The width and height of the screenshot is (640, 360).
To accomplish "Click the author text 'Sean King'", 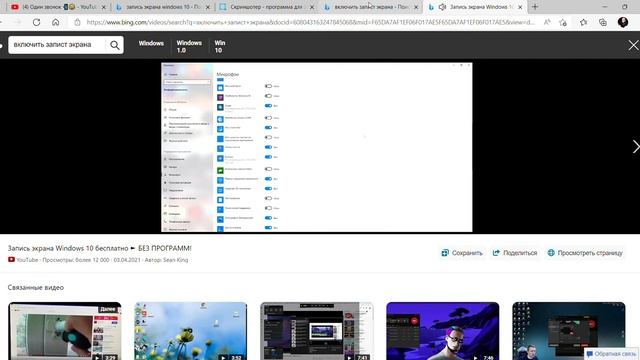I will point(176,260).
